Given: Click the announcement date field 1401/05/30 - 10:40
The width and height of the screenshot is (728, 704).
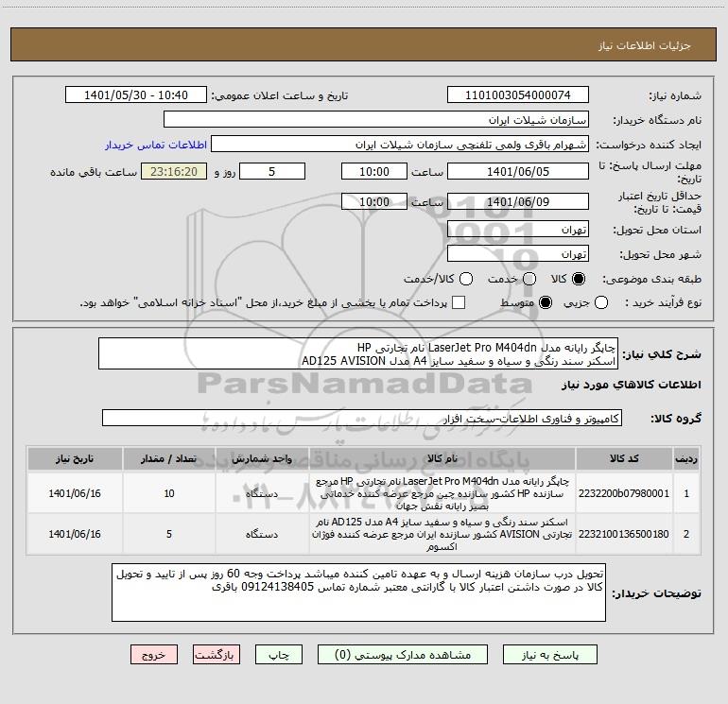Looking at the screenshot, I should click(136, 95).
